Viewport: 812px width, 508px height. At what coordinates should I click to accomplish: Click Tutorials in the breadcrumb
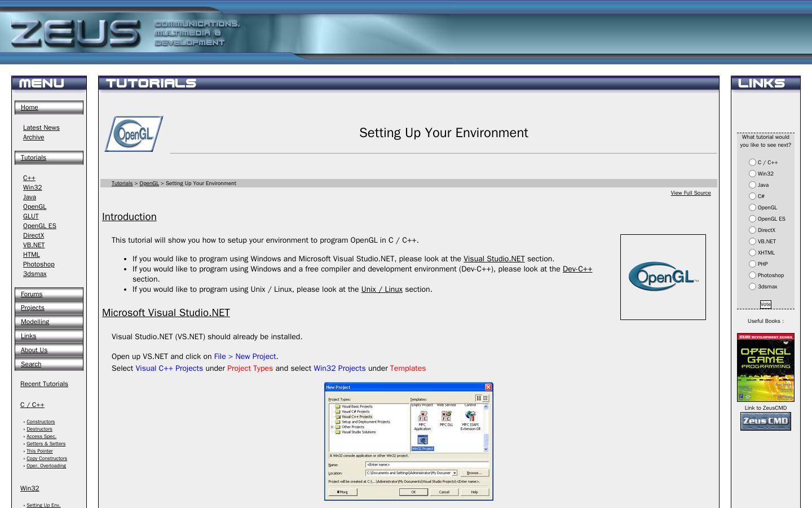tap(122, 183)
